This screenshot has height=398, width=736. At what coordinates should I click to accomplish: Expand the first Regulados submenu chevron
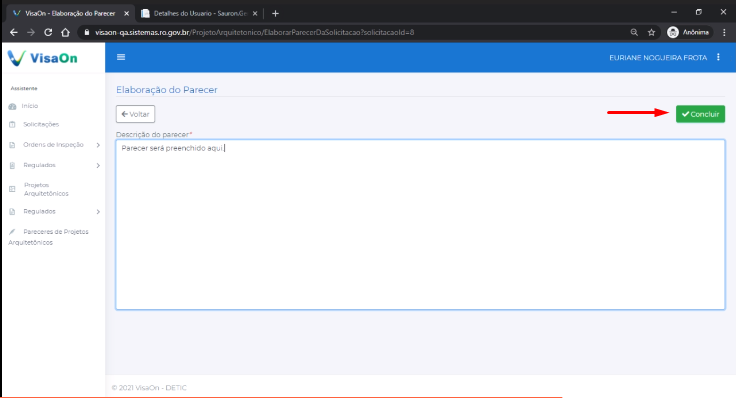pyautogui.click(x=98, y=165)
